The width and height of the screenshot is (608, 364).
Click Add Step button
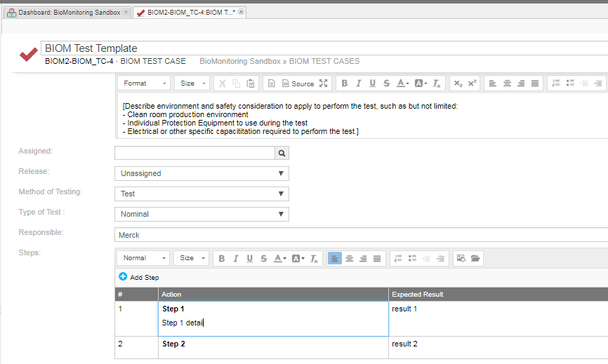pos(139,277)
